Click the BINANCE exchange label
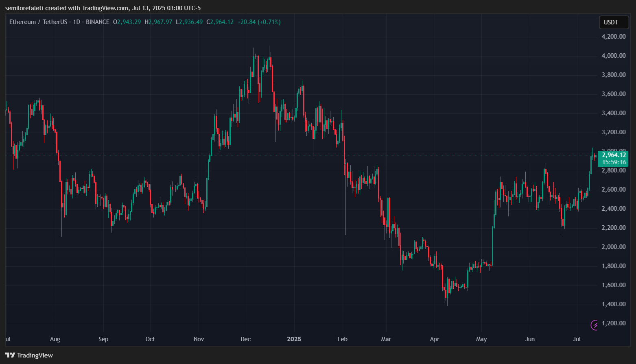636x364 pixels. 97,22
